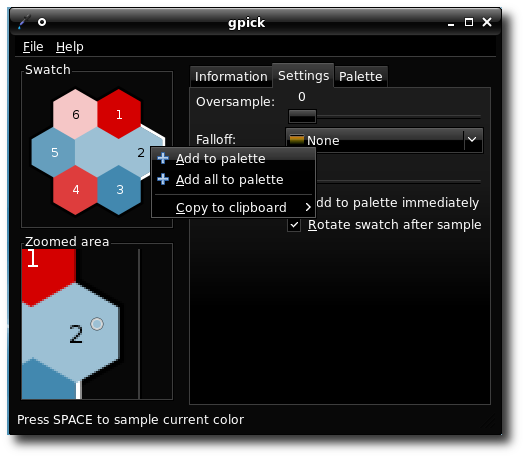Switch to the Palette tab

pos(361,77)
